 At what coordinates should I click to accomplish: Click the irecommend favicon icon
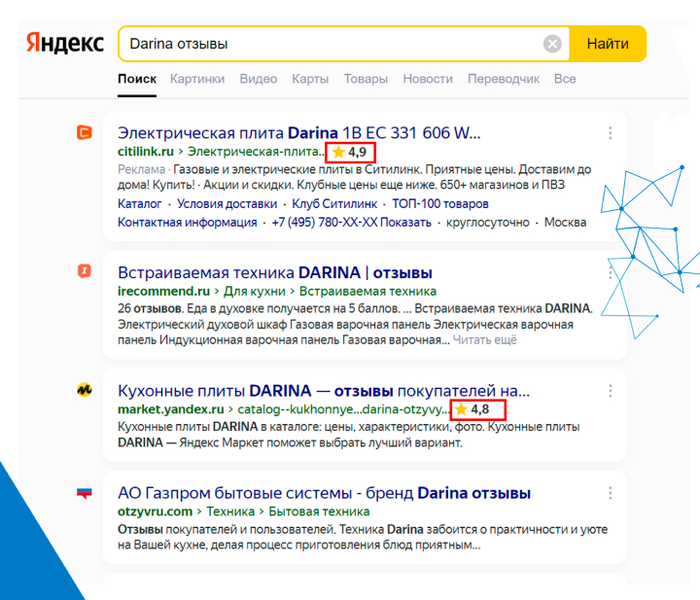(85, 271)
